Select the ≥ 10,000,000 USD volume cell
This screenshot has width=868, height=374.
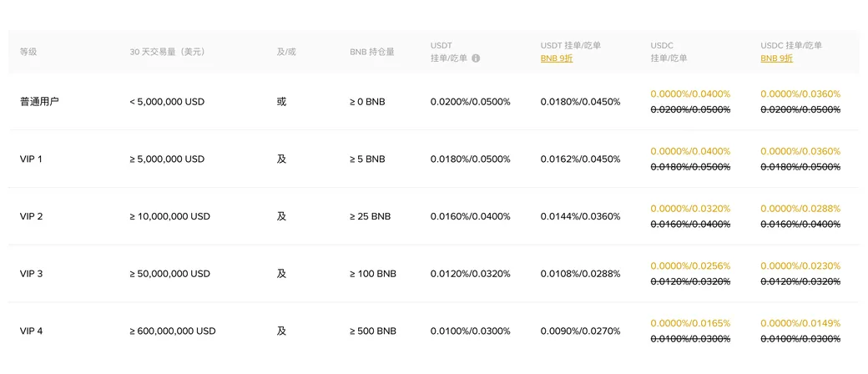click(169, 217)
